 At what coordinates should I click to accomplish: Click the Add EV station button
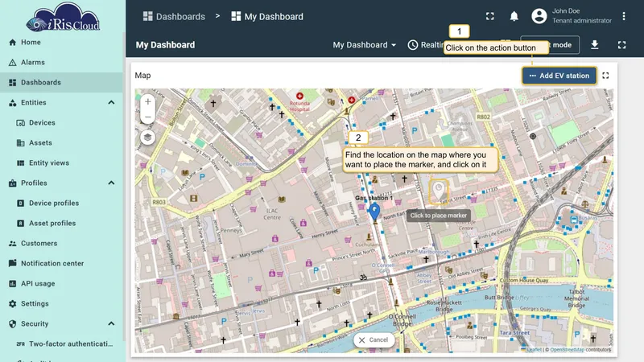click(x=559, y=76)
